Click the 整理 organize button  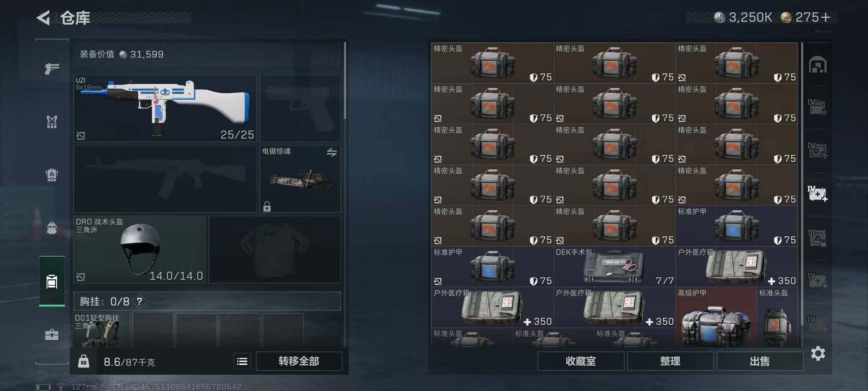tap(670, 361)
